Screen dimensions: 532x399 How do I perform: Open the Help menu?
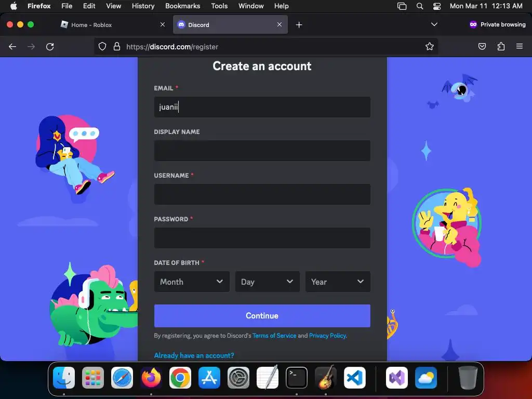[281, 6]
